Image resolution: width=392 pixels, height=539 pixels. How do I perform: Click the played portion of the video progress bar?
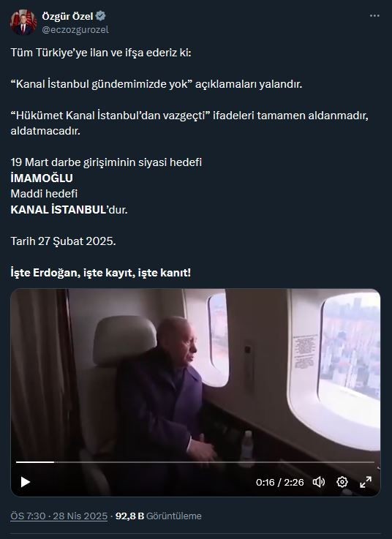35,462
